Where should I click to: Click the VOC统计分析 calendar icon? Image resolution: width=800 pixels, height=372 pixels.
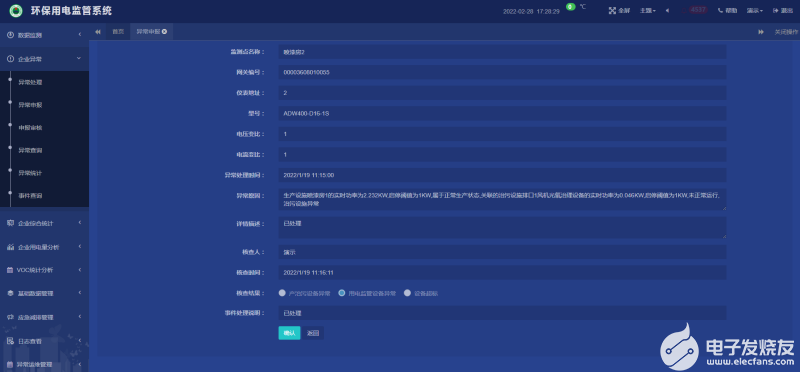click(10, 270)
